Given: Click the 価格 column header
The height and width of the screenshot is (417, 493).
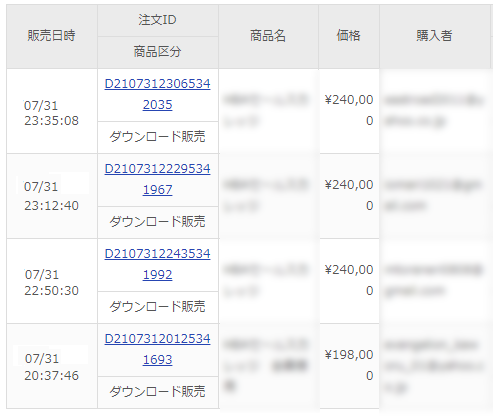Looking at the screenshot, I should click(349, 36).
